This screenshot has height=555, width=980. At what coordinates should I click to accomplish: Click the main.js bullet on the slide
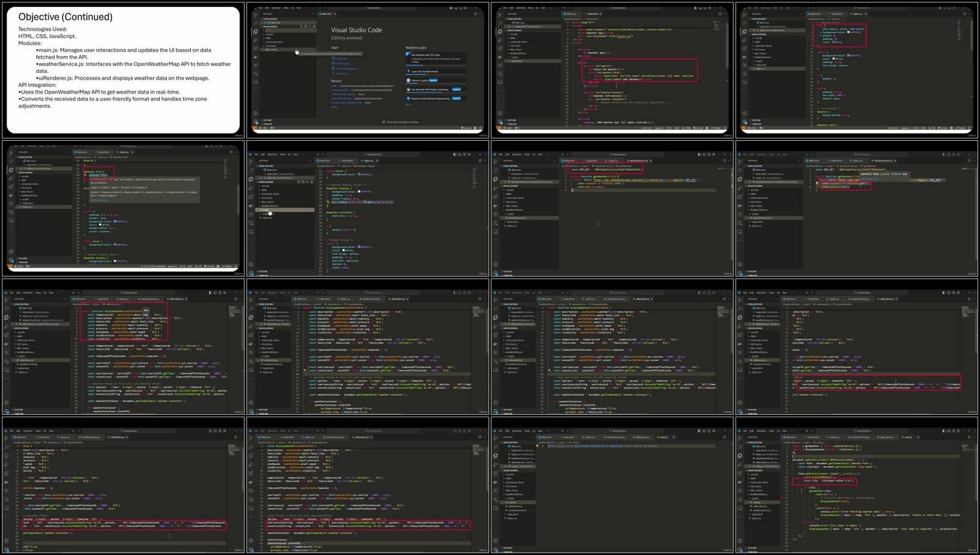pyautogui.click(x=123, y=53)
